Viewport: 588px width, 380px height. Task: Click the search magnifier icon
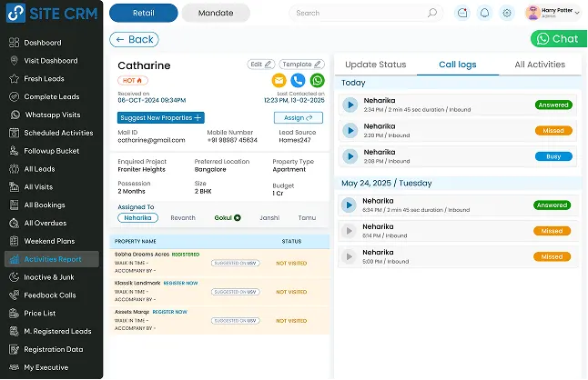click(432, 13)
